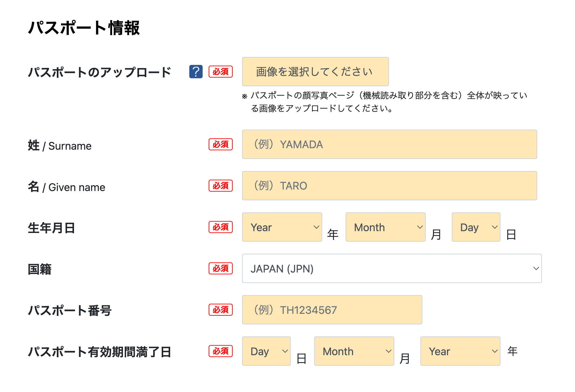
Task: Click the パスポート情報 heading
Action: tap(84, 28)
